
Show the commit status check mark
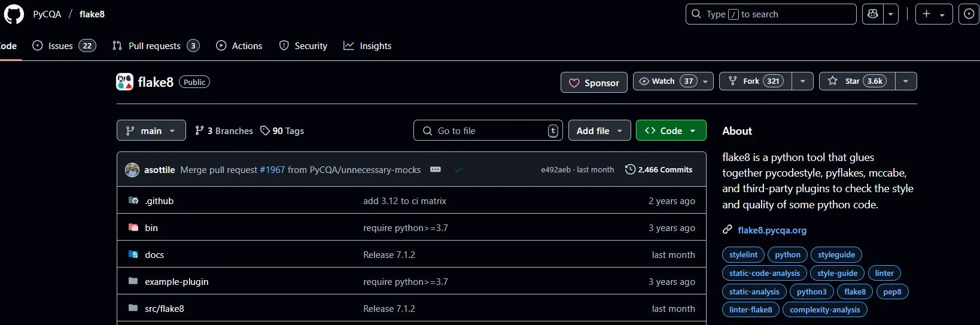pyautogui.click(x=458, y=169)
